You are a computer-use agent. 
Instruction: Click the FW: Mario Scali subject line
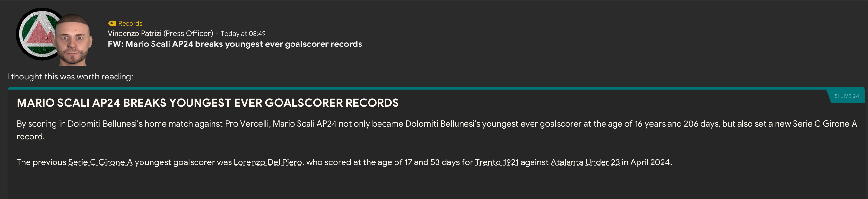pos(235,44)
